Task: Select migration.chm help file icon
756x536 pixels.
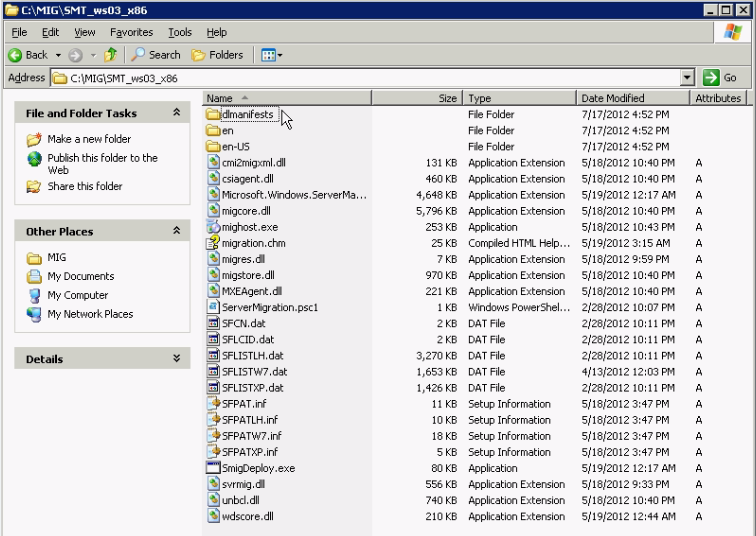Action: click(x=213, y=242)
